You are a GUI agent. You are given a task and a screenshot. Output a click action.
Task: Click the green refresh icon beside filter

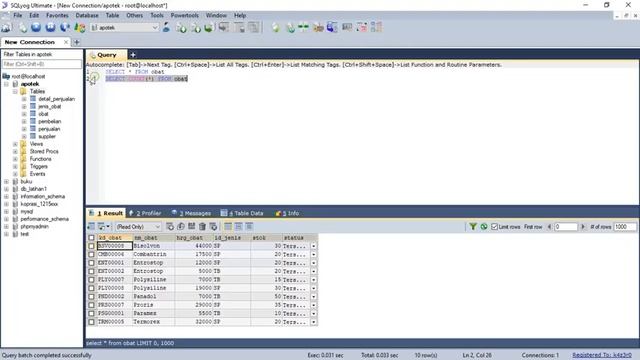click(x=484, y=227)
